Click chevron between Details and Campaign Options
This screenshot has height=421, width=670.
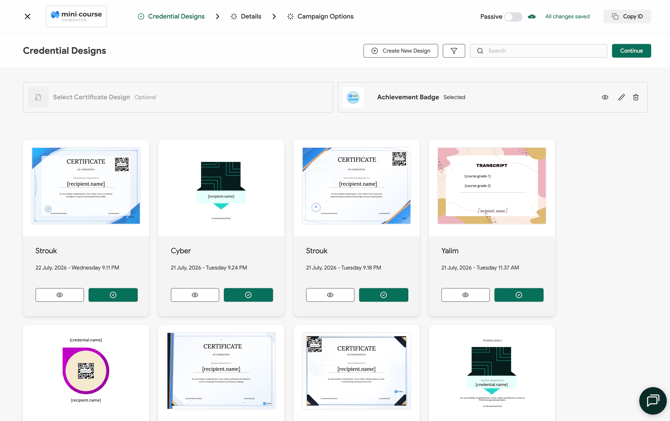click(x=274, y=17)
